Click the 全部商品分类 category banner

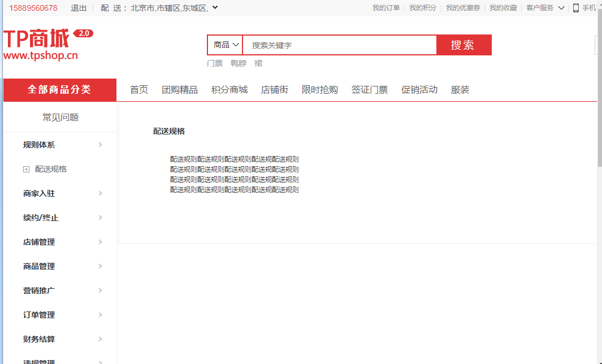[x=59, y=90]
